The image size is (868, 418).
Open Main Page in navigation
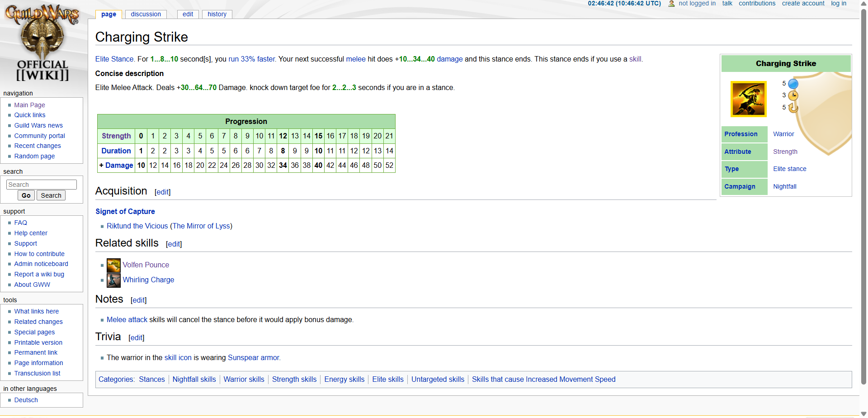click(x=29, y=105)
